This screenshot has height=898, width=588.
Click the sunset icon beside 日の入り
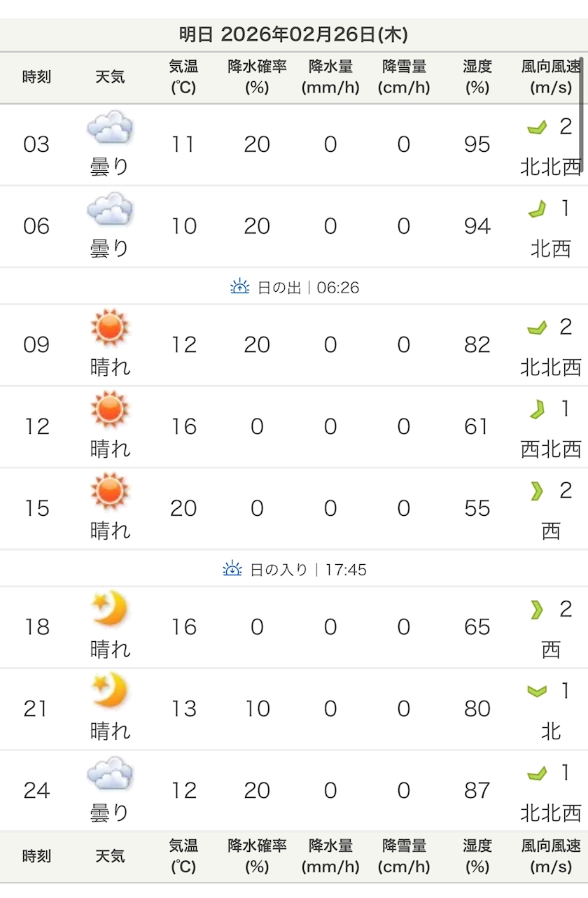coord(232,569)
